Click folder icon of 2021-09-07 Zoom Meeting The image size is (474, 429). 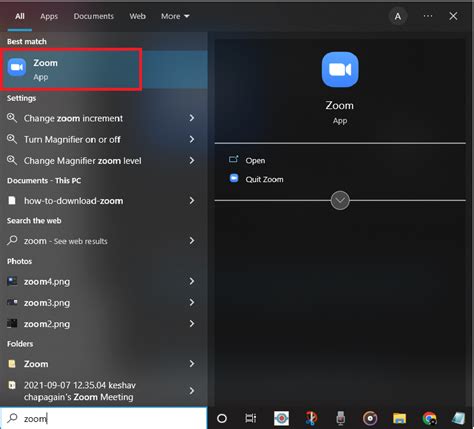point(12,385)
